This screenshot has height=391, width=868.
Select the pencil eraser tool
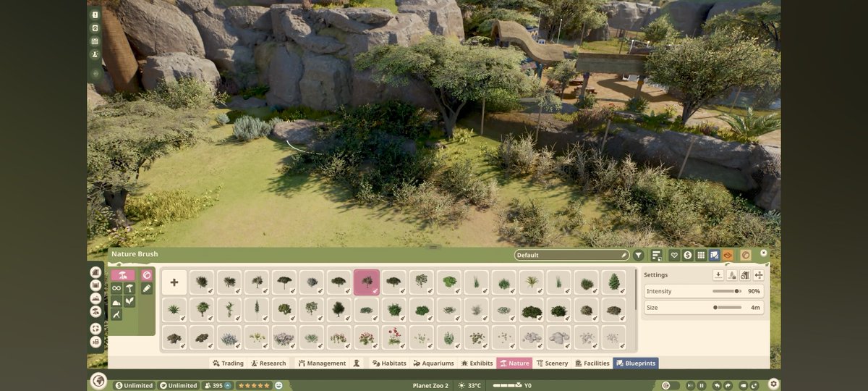(x=147, y=288)
